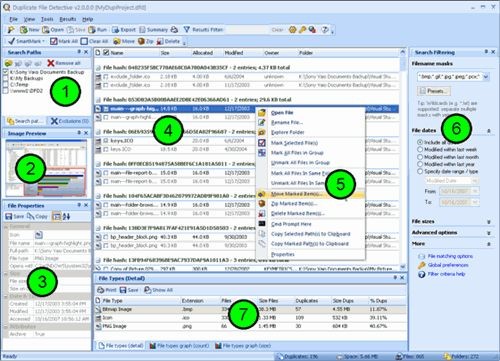Open the From date dropdown
The width and height of the screenshot is (500, 361).
pyautogui.click(x=475, y=191)
